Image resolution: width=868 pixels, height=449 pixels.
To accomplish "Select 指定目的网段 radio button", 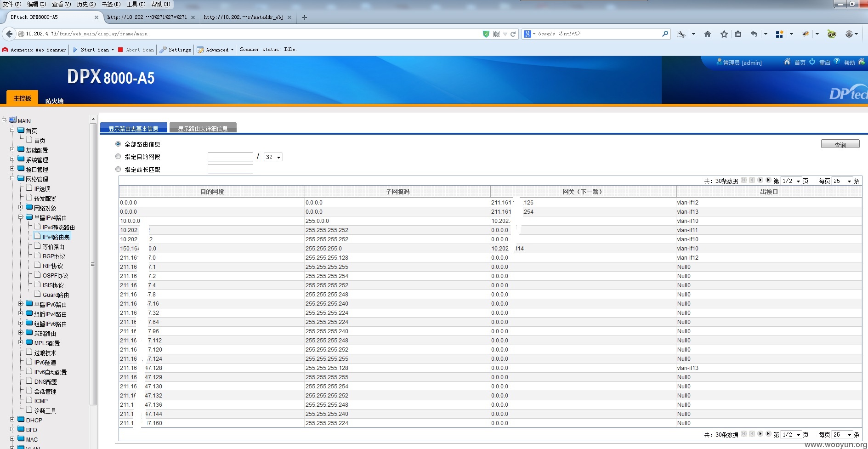I will pyautogui.click(x=118, y=156).
